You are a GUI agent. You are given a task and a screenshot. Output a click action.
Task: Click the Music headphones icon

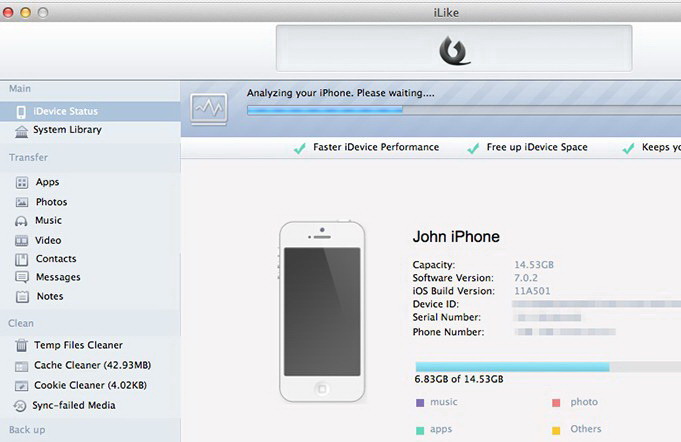(21, 221)
